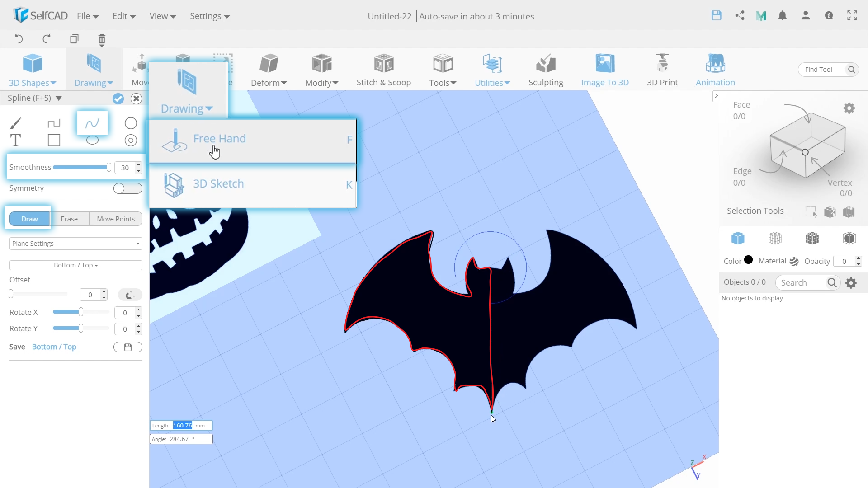This screenshot has width=868, height=488.
Task: Select Stitch & Scoop tool
Action: point(384,70)
